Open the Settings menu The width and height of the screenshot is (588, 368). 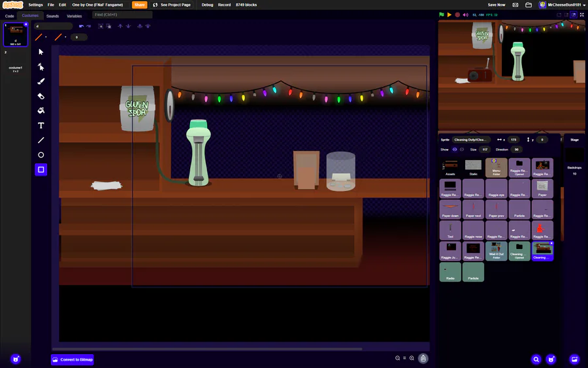[x=36, y=5]
